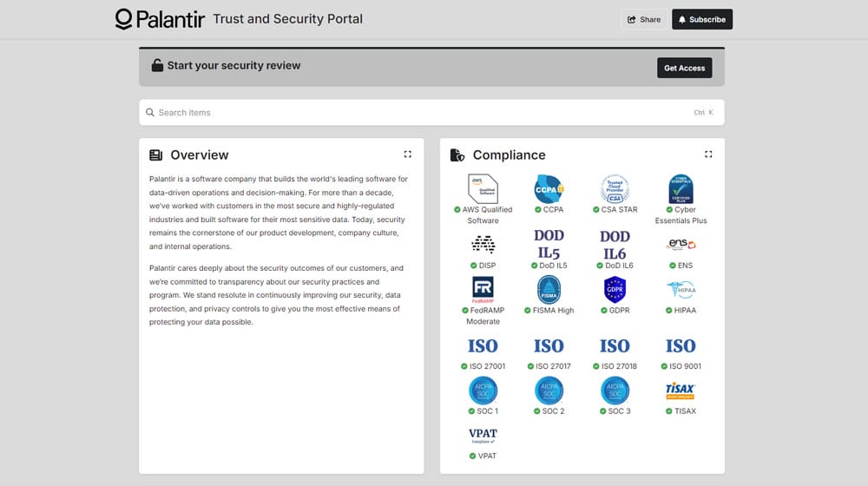This screenshot has width=868, height=486.
Task: Click the unlocked padlock icon in banner
Action: tap(157, 65)
